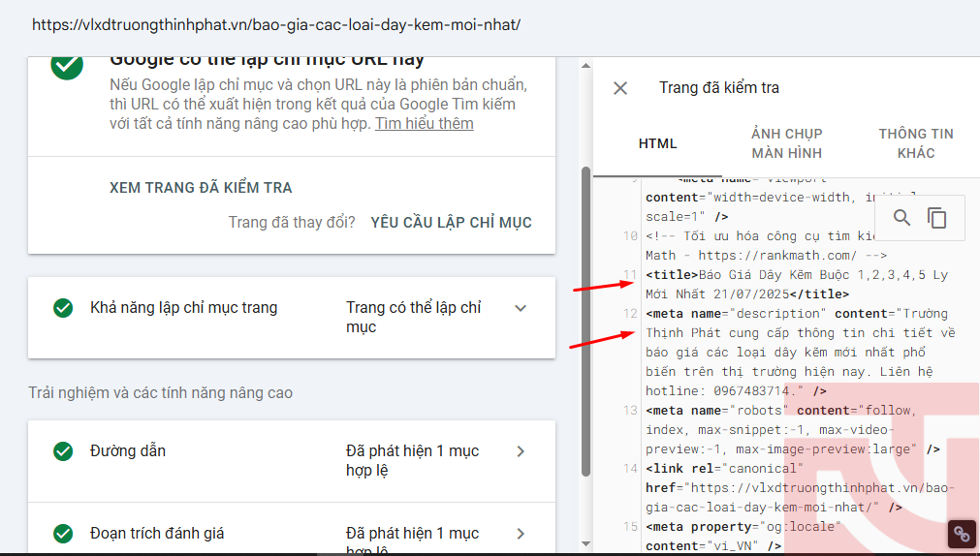Viewport: 980px width, 556px height.
Task: Open the Đoạn trích đánh giá details chevron
Action: [x=521, y=534]
